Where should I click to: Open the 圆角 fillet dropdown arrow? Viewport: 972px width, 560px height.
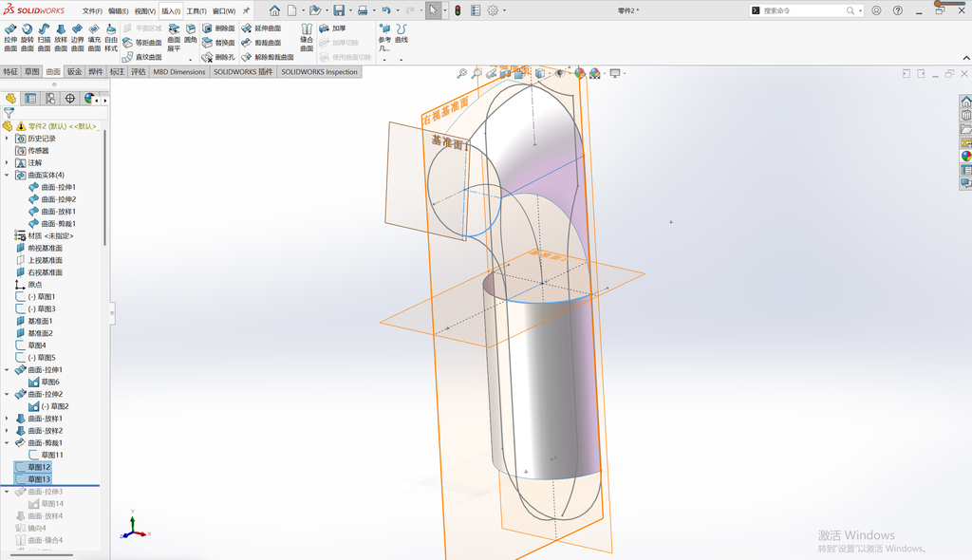190,60
